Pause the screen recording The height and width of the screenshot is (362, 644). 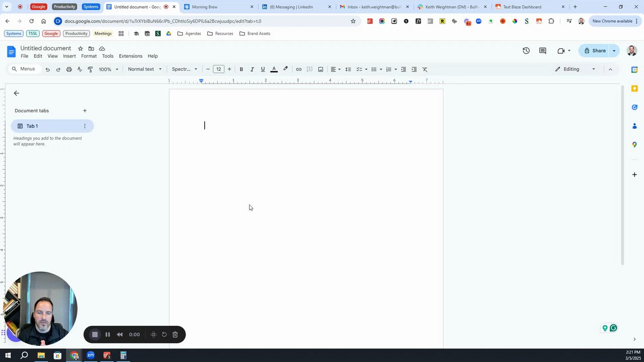pyautogui.click(x=108, y=334)
